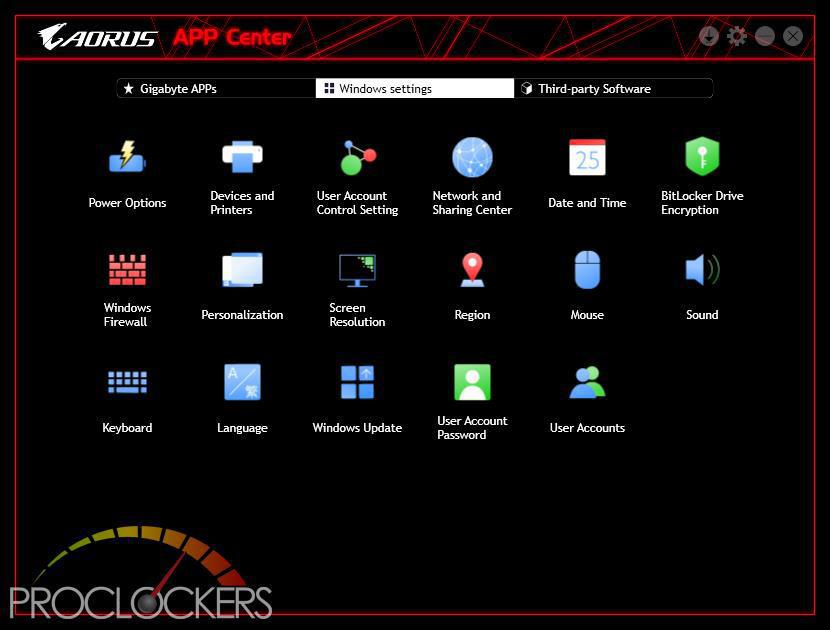The image size is (830, 630).
Task: Minimize the APP Center window
Action: (x=765, y=37)
